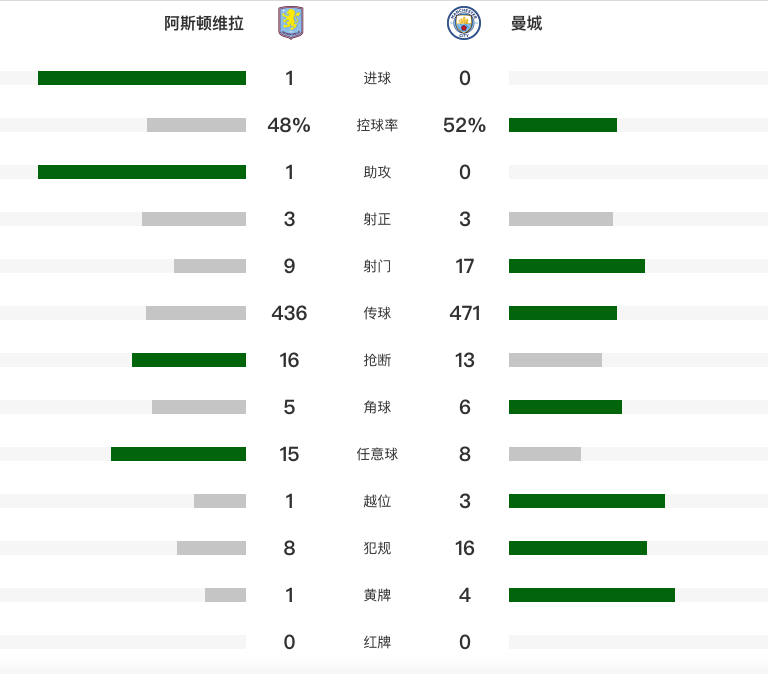The image size is (768, 674).
Task: Click Aston Villa's green 任意球 bar
Action: point(178,454)
